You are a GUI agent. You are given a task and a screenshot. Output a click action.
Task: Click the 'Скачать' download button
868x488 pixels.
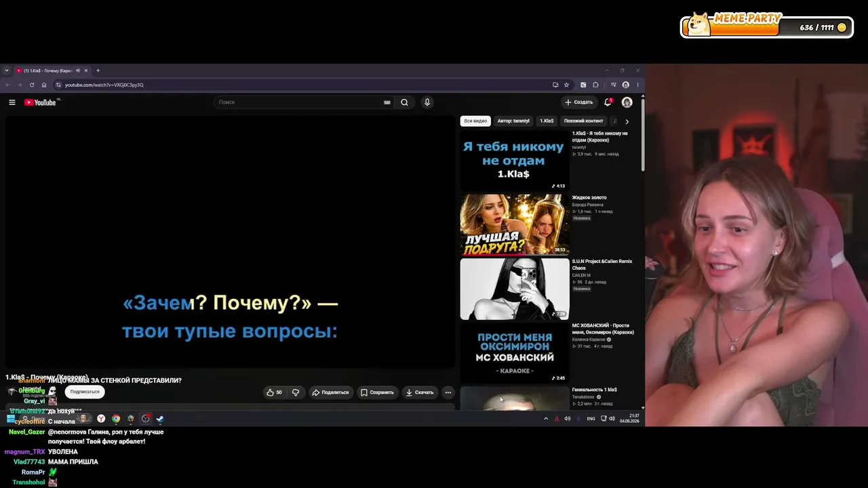pyautogui.click(x=419, y=392)
